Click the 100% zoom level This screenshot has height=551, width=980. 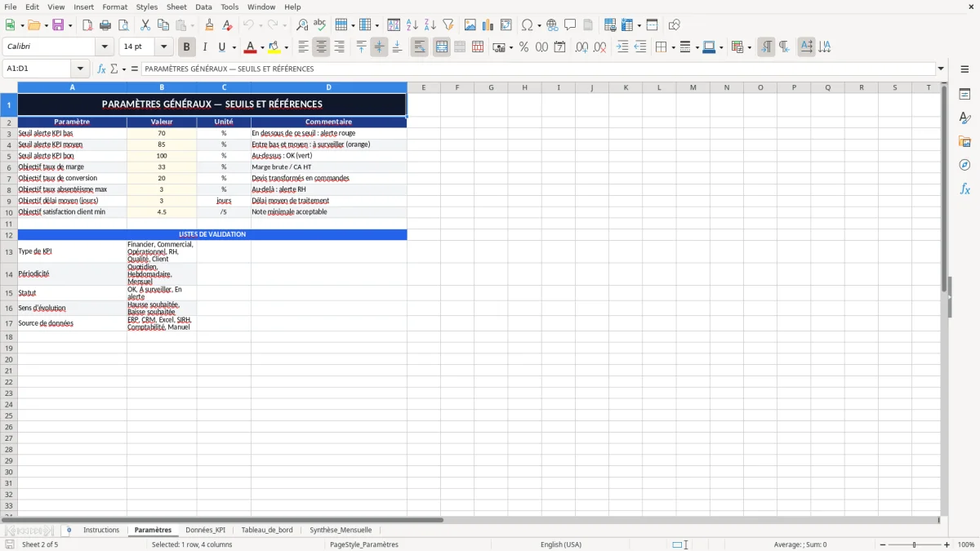[x=966, y=544]
